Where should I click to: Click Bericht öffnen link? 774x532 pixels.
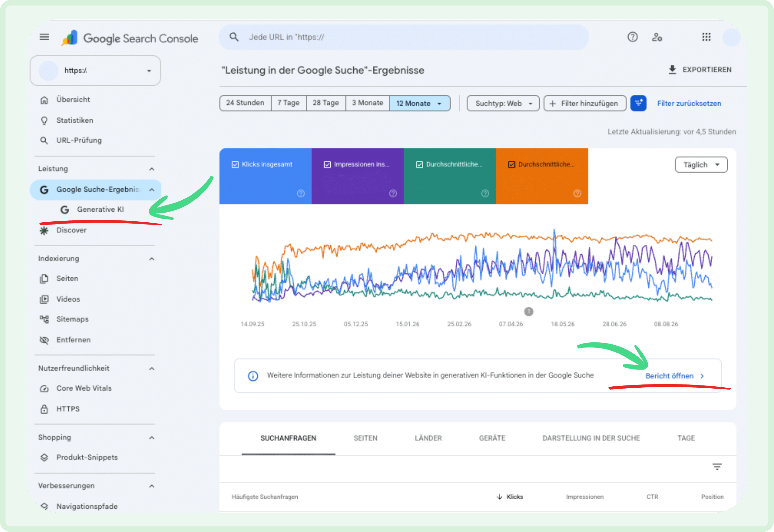[x=675, y=376]
